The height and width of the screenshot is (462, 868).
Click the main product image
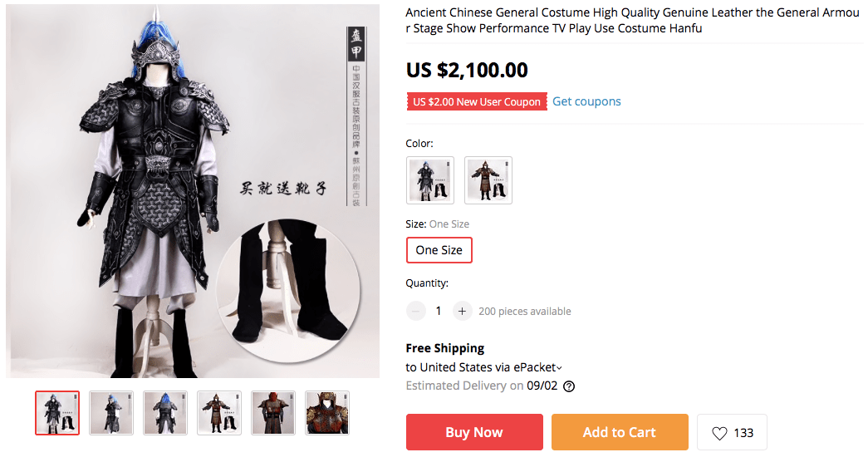pos(193,191)
